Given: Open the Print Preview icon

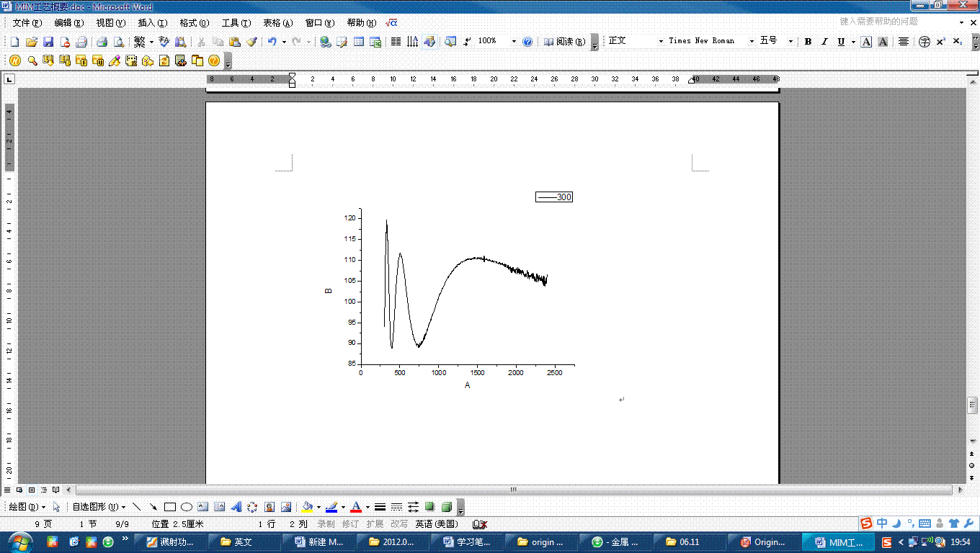Looking at the screenshot, I should pyautogui.click(x=119, y=42).
